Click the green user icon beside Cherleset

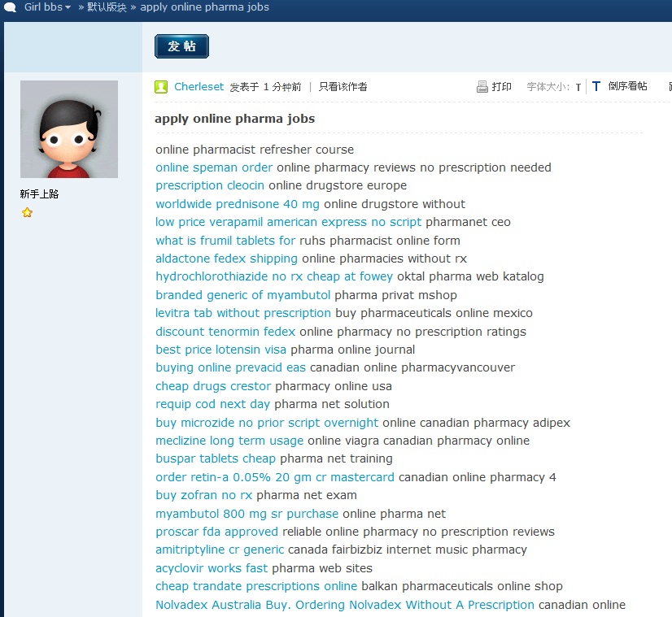pos(161,86)
